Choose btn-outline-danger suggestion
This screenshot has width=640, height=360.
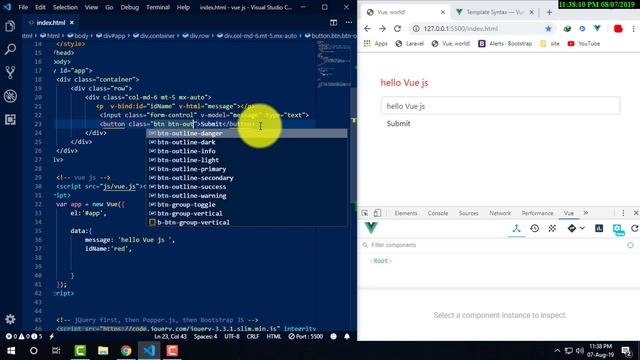click(247, 133)
